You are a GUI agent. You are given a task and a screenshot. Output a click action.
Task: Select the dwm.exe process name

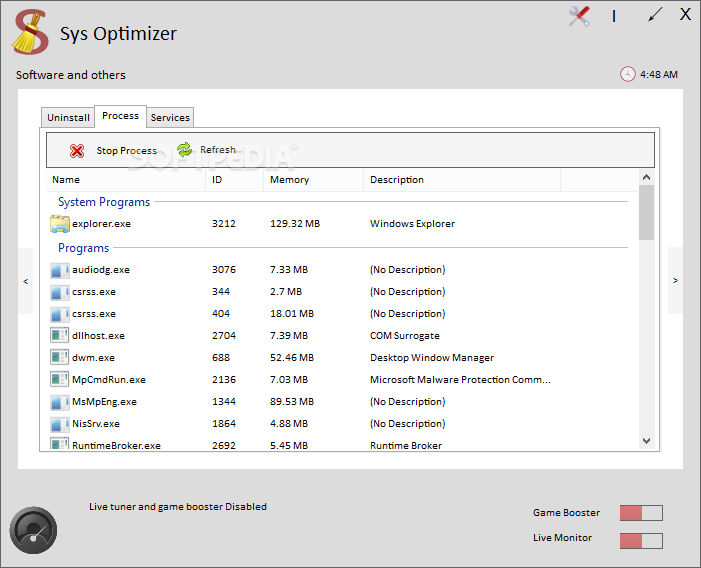(93, 358)
